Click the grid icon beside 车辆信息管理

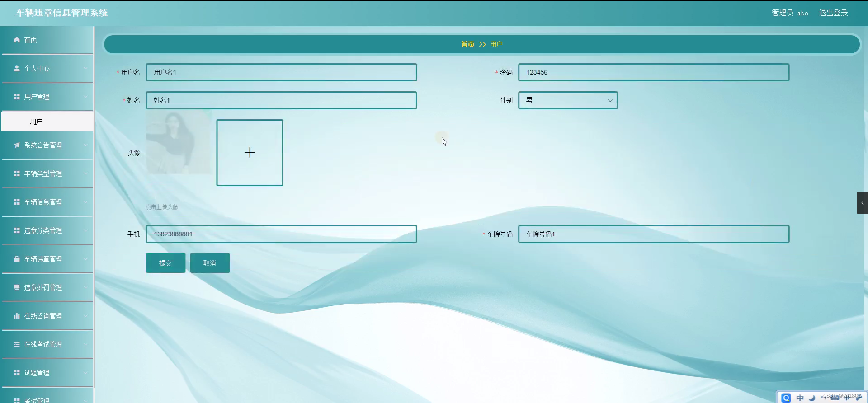point(17,202)
